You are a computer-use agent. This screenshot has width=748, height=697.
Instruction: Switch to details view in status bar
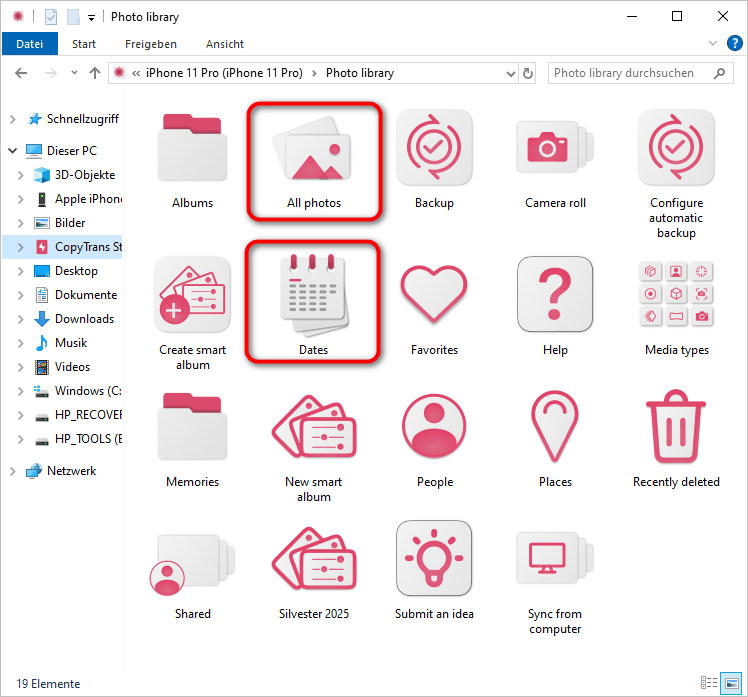pyautogui.click(x=709, y=683)
